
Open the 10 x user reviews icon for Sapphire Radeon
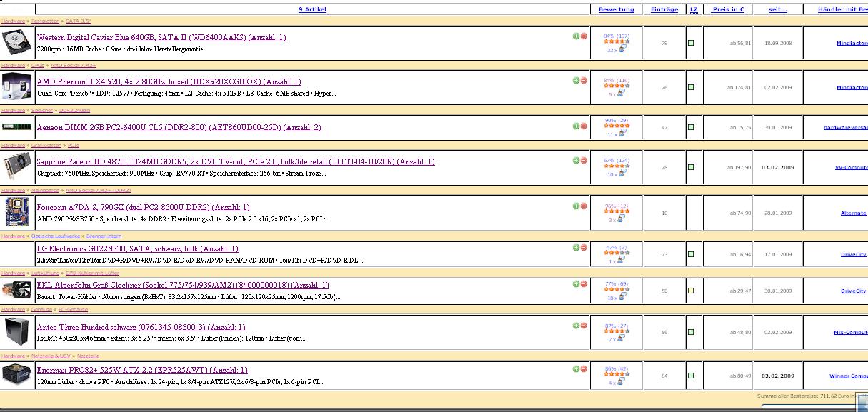(622, 174)
